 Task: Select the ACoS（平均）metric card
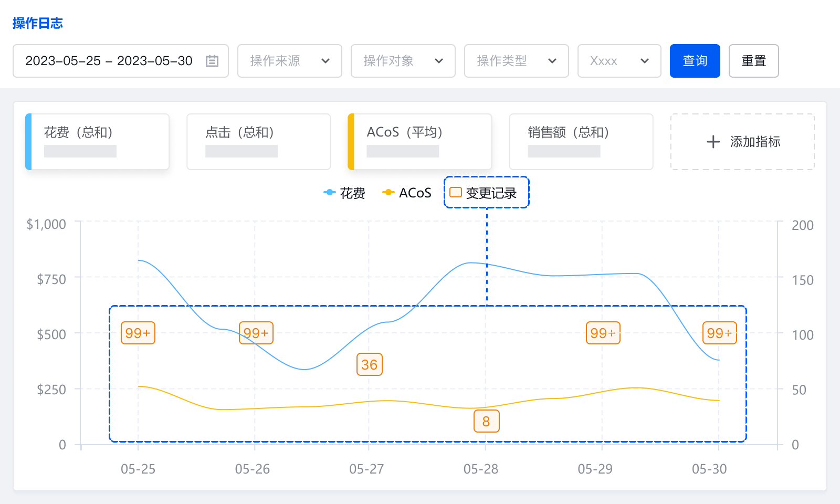tap(420, 142)
